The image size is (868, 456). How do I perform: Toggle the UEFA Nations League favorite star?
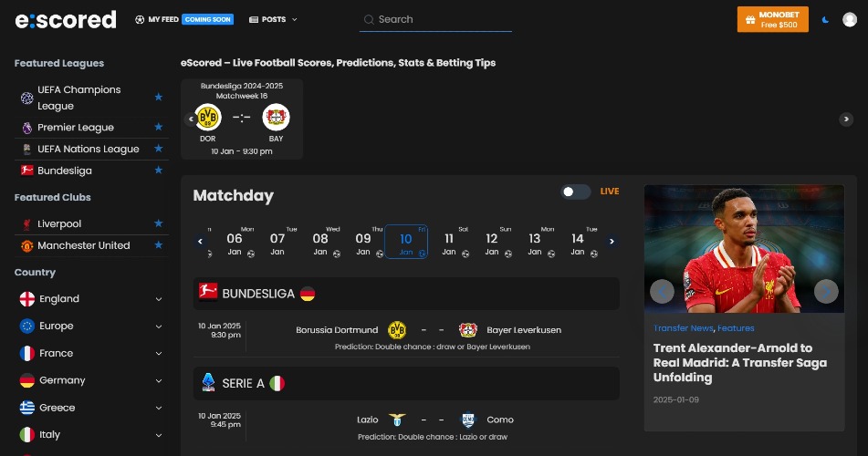coord(158,149)
